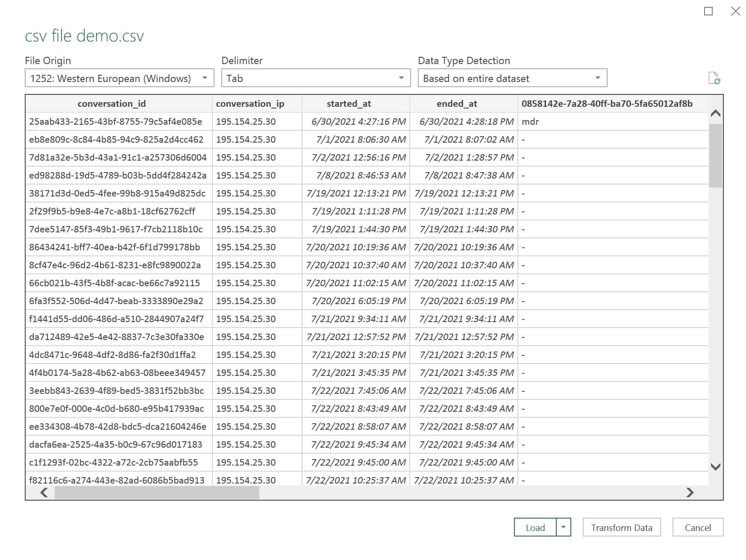The image size is (746, 560).
Task: Click cell 66cb021b-43f5-4b8f-acac-be66c7a92115
Action: (x=119, y=283)
